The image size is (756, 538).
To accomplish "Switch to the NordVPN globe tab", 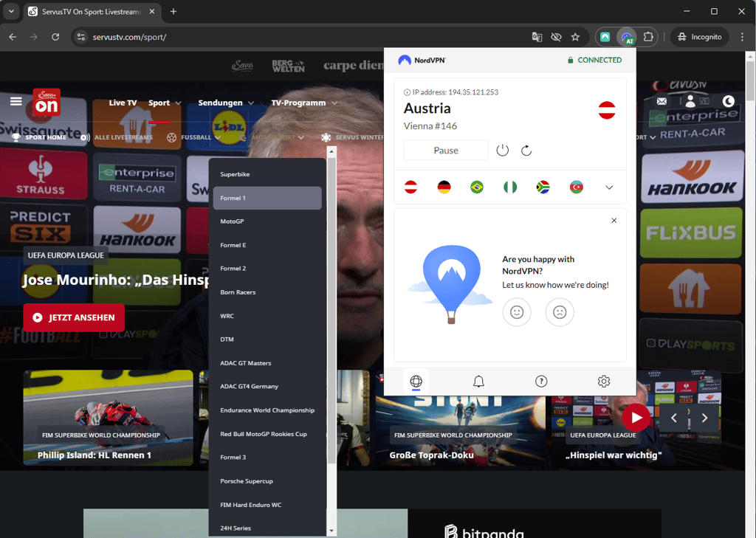I will click(x=416, y=382).
